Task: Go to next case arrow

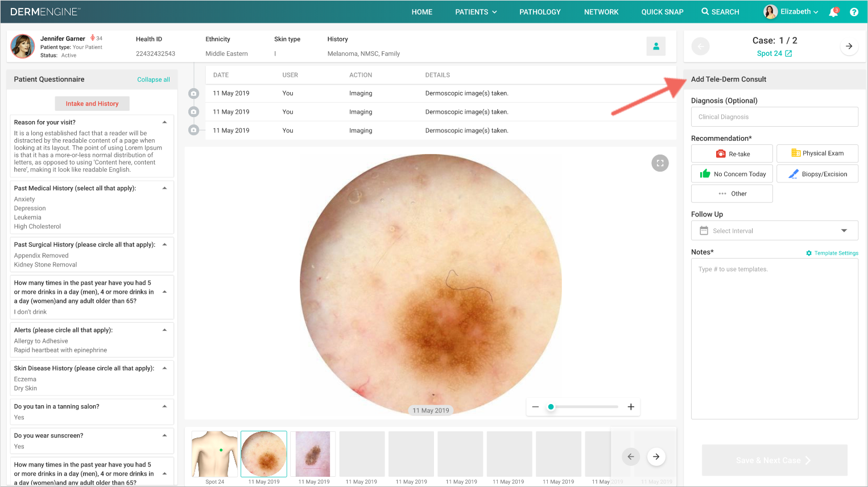Action: tap(849, 46)
